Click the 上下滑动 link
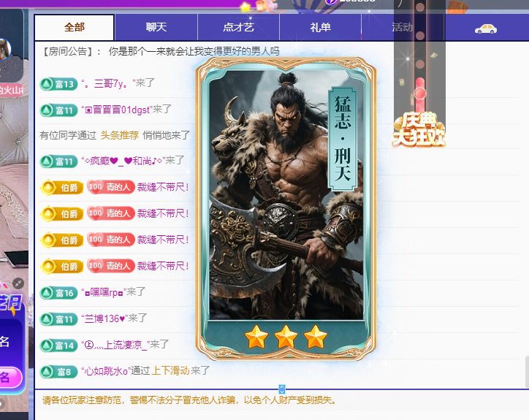 pyautogui.click(x=170, y=371)
